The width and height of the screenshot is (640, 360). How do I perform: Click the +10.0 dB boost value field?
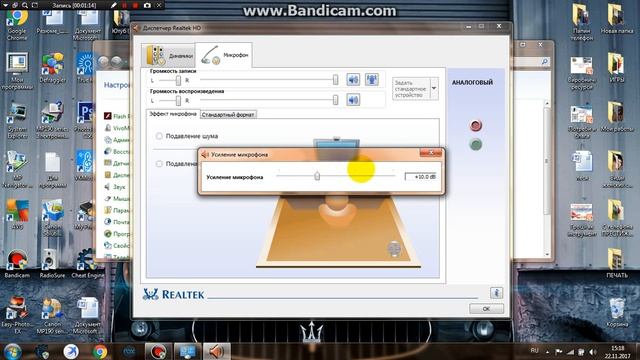click(x=421, y=177)
